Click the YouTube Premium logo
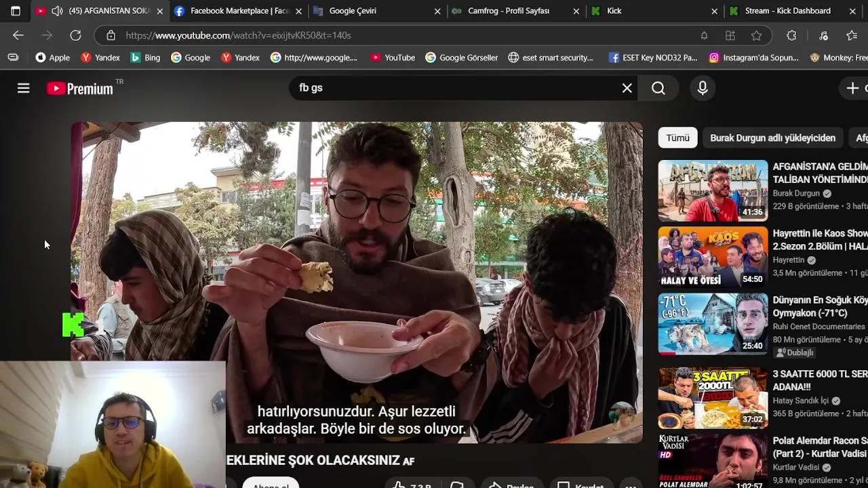Screen dimensions: 868x488 [x=79, y=88]
